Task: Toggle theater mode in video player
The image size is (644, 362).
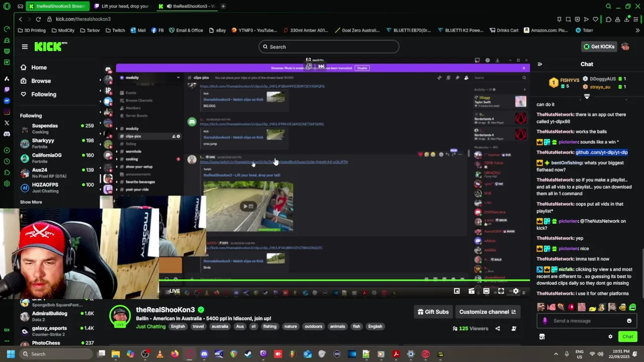Action: (486, 291)
